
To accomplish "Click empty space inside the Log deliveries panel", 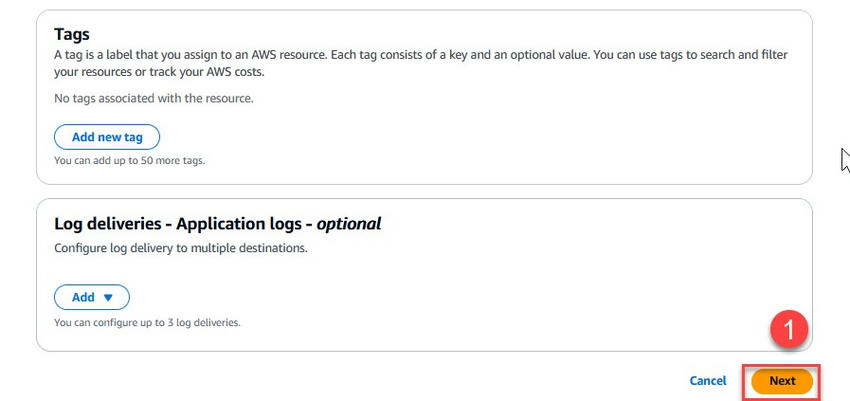I will click(500, 290).
